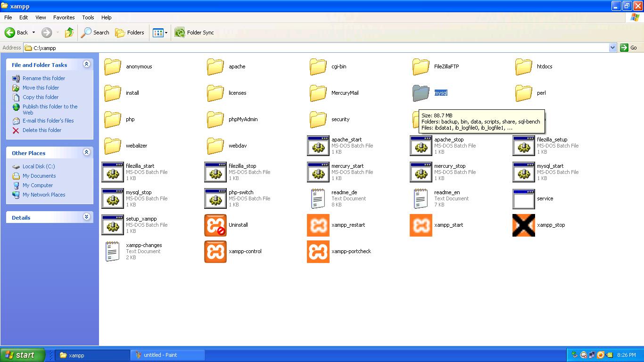
Task: Click the Up one level toolbar icon
Action: coord(69,33)
